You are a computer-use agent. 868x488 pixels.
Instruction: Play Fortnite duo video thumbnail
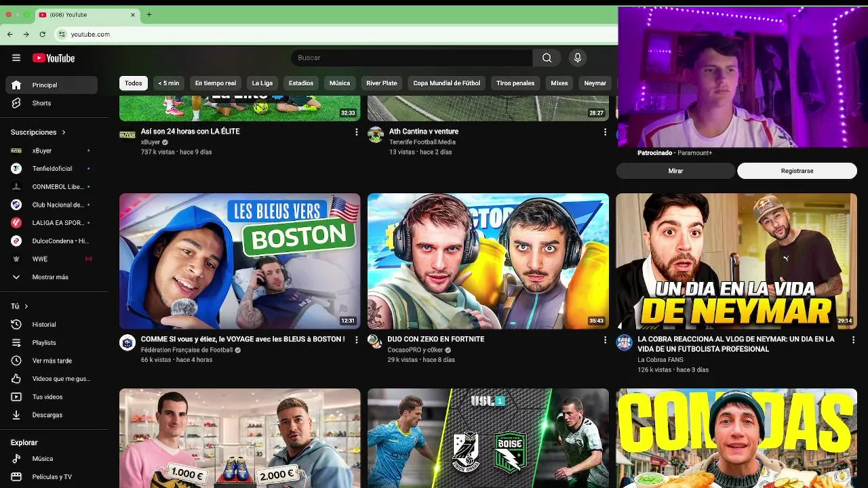(x=488, y=261)
